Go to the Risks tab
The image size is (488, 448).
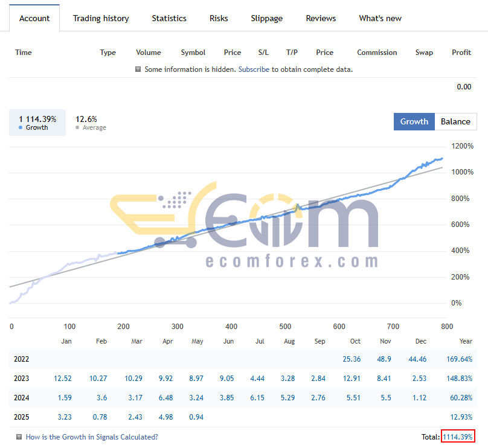[x=219, y=18]
